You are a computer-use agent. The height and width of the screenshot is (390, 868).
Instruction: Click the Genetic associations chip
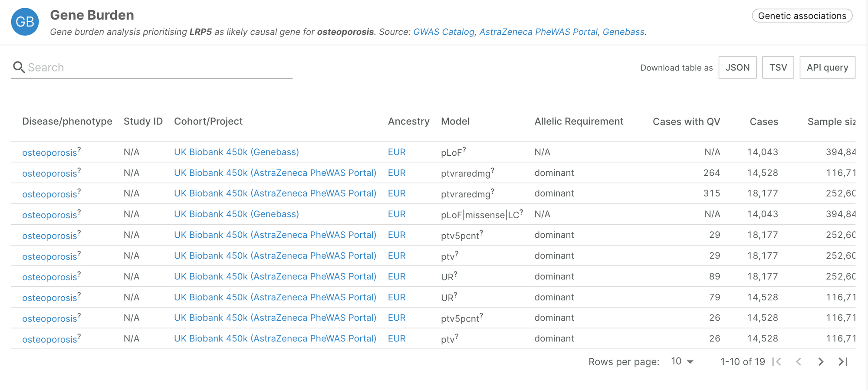click(802, 16)
